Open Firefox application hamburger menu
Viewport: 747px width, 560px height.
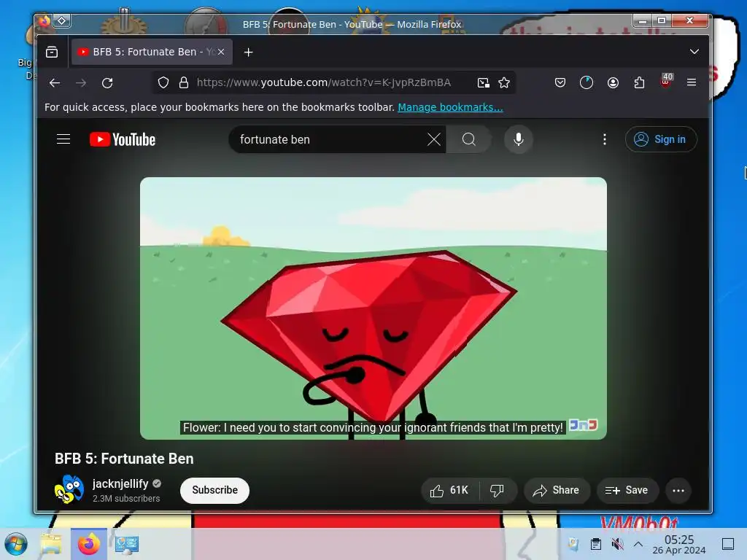coord(692,83)
